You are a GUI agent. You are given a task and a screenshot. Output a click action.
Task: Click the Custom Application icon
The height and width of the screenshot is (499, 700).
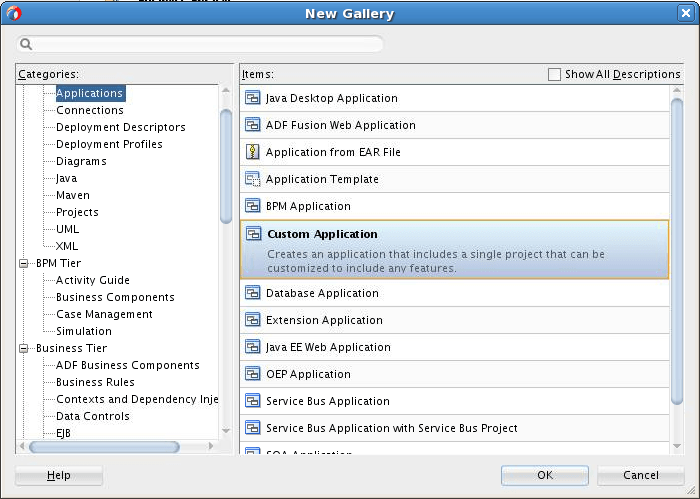click(254, 234)
